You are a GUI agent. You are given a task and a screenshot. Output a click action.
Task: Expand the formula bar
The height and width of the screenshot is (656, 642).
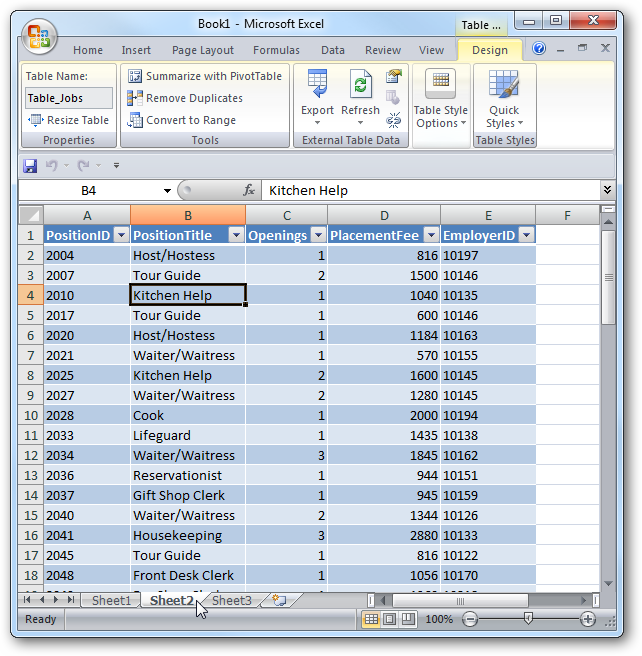607,190
